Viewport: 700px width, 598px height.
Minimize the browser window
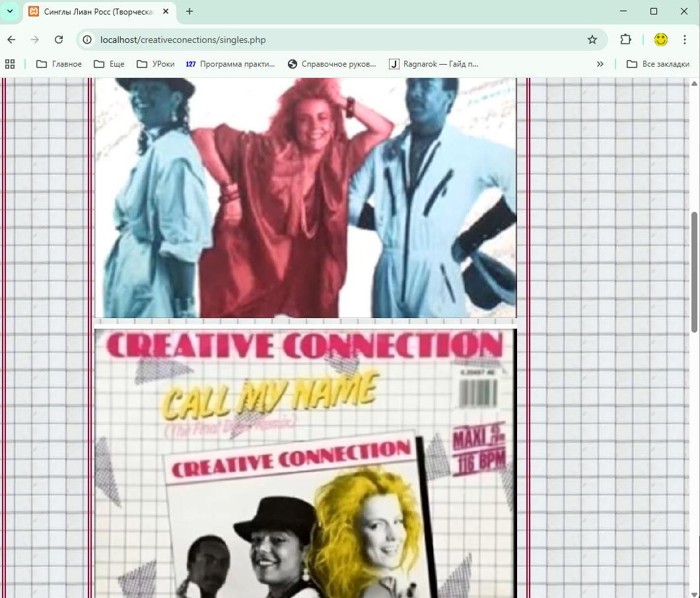[623, 12]
